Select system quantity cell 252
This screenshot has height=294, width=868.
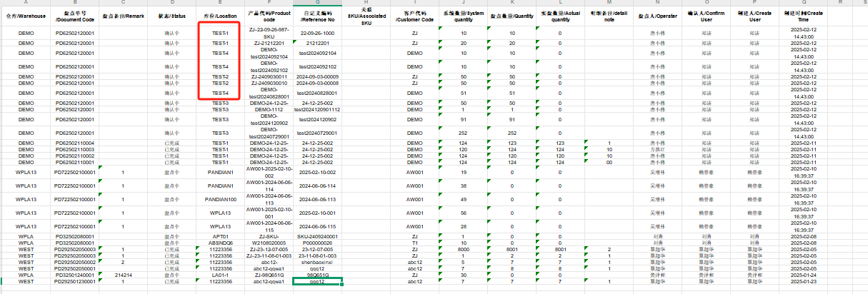(463, 133)
